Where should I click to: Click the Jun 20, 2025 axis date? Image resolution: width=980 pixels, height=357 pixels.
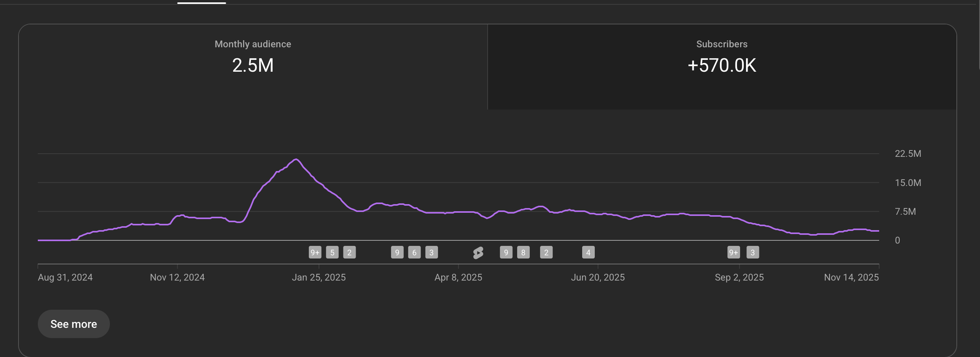pos(598,277)
